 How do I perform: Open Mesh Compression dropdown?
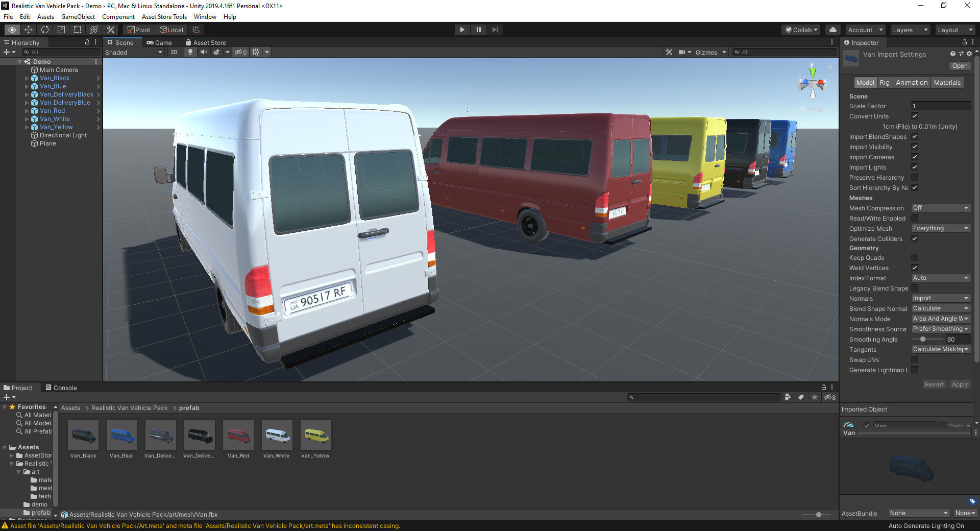click(x=941, y=208)
